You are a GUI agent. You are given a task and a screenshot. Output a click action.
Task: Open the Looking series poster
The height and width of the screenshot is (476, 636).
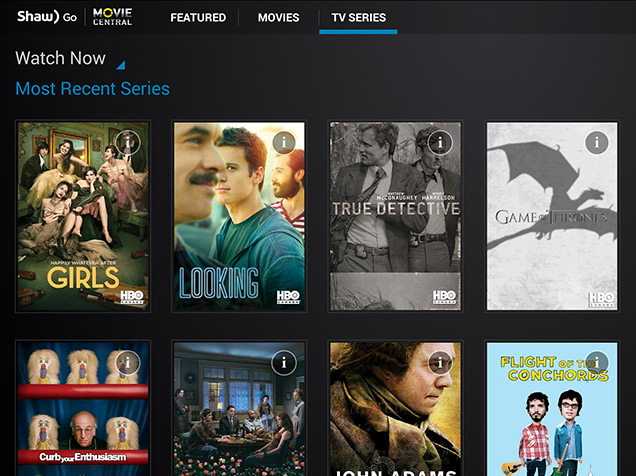point(239,216)
